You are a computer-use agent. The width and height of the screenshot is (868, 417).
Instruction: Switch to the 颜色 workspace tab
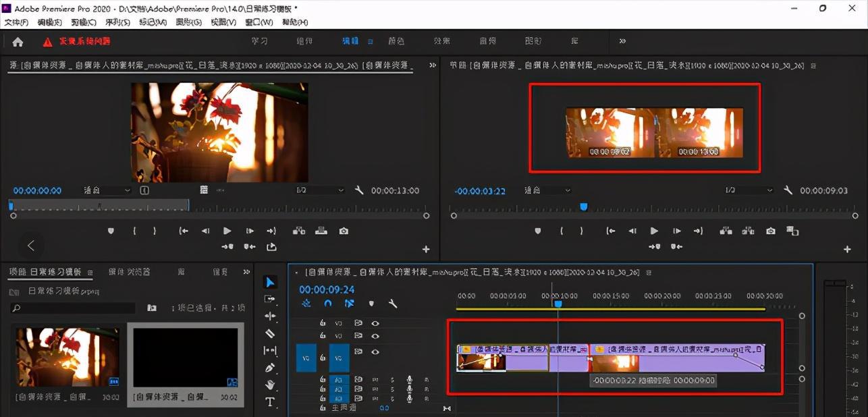(396, 41)
